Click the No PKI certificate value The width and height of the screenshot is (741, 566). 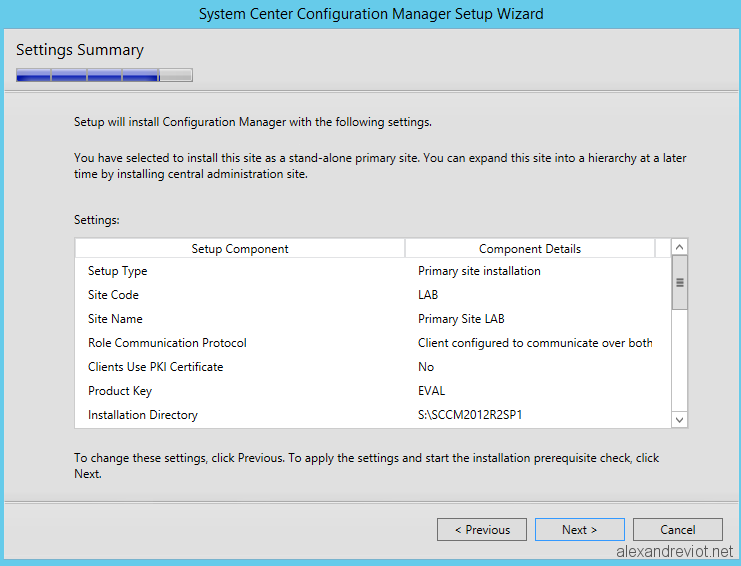pos(426,367)
